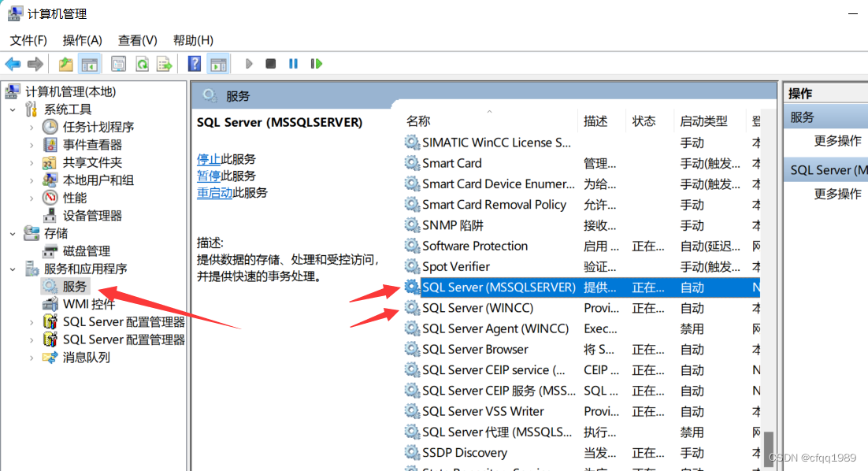This screenshot has width=868, height=471.
Task: Click 更多操作 under 服务 actions
Action: point(837,141)
